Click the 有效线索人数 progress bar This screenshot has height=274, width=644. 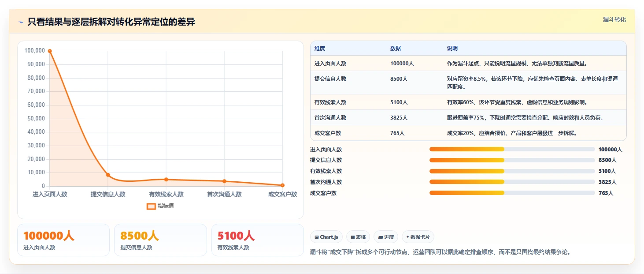512,171
